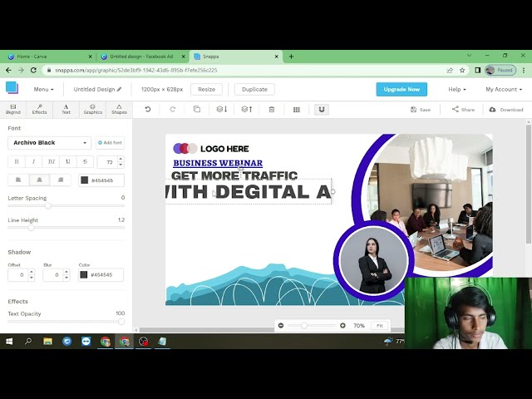Screen dimensions: 532x399
Task: Align text right
Action: [61, 180]
